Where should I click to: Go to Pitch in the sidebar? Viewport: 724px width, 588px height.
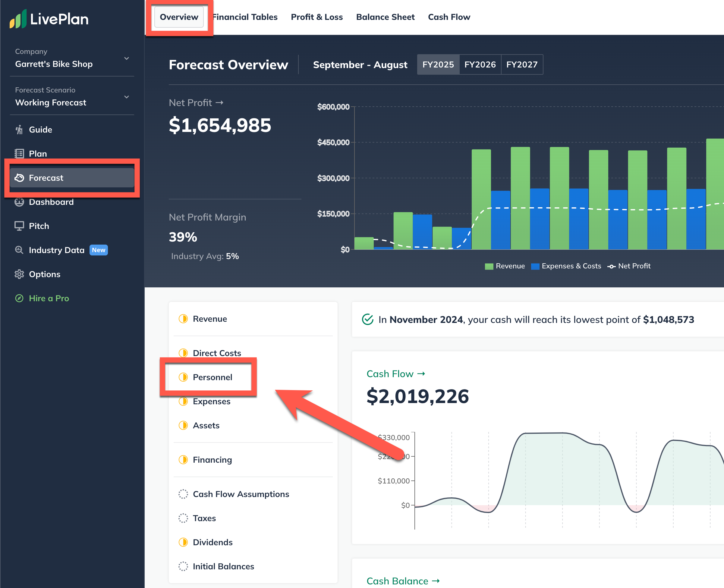click(x=72, y=226)
